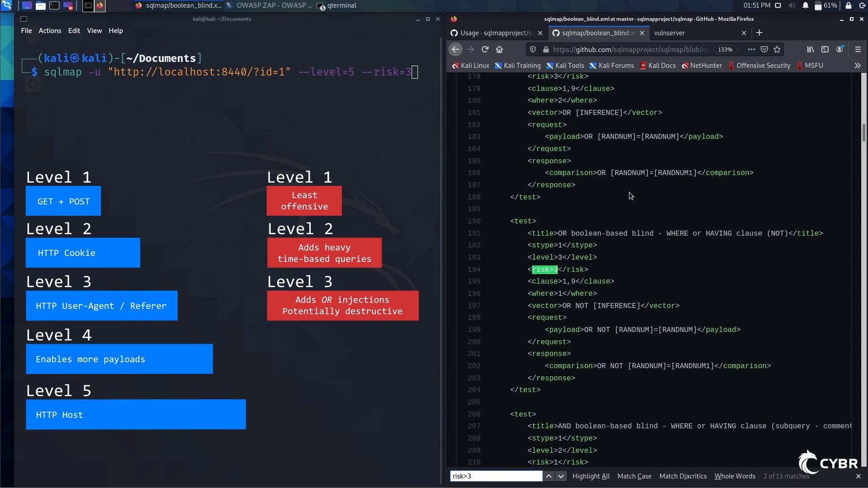
Task: Click the GitHub URL address bar
Action: click(x=631, y=49)
